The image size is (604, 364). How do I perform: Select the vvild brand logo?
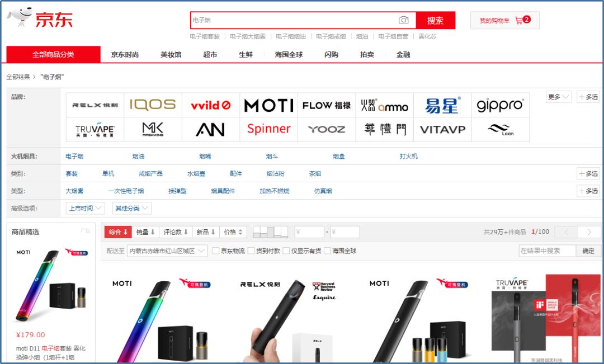pos(211,105)
